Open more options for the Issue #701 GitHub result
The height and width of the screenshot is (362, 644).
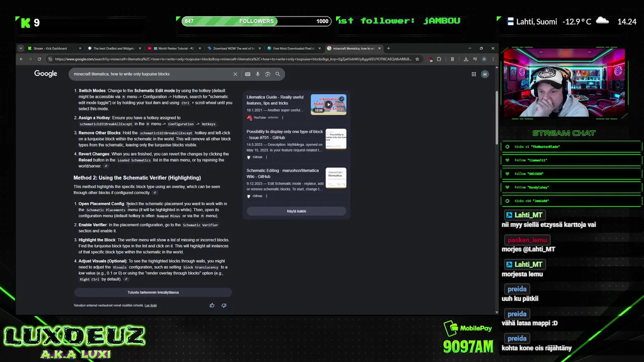[x=266, y=157]
